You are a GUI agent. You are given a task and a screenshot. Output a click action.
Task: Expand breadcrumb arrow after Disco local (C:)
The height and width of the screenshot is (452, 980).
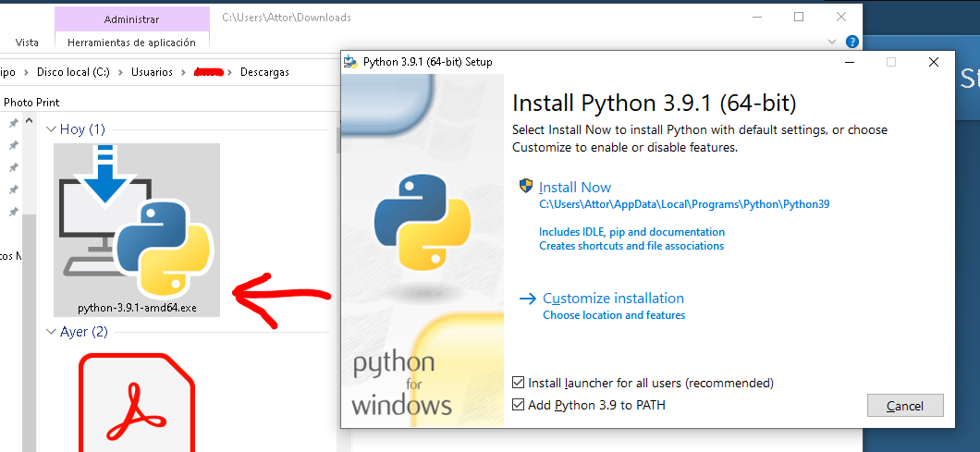121,72
